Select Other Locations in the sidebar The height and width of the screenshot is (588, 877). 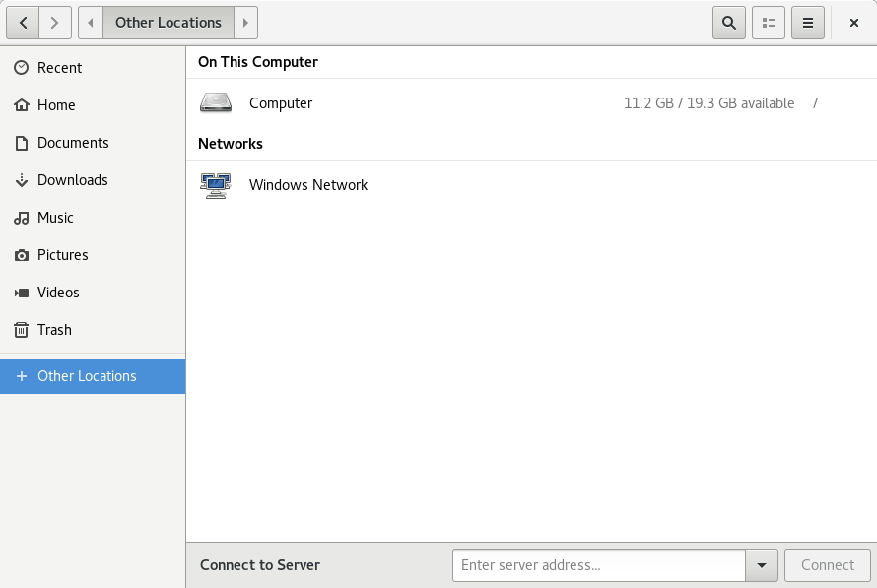[87, 376]
